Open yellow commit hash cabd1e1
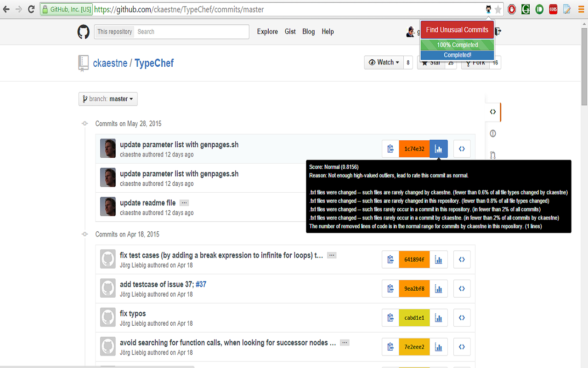Image resolution: width=588 pixels, height=368 pixels. click(414, 318)
